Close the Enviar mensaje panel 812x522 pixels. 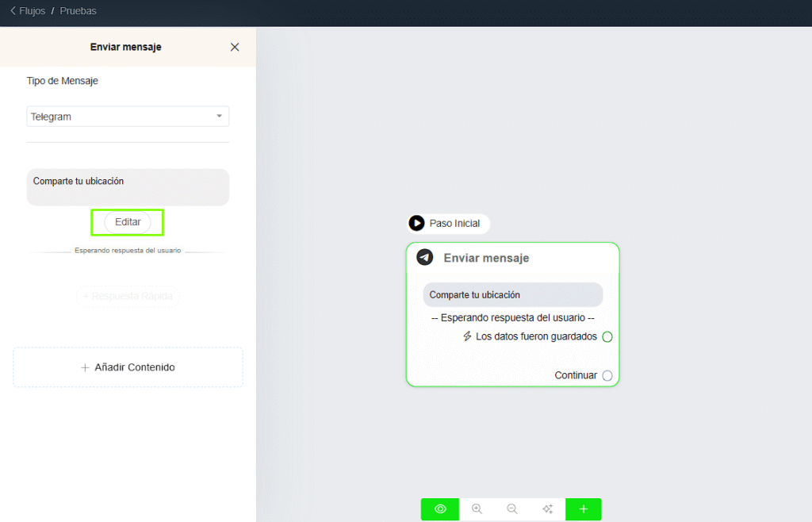[235, 47]
